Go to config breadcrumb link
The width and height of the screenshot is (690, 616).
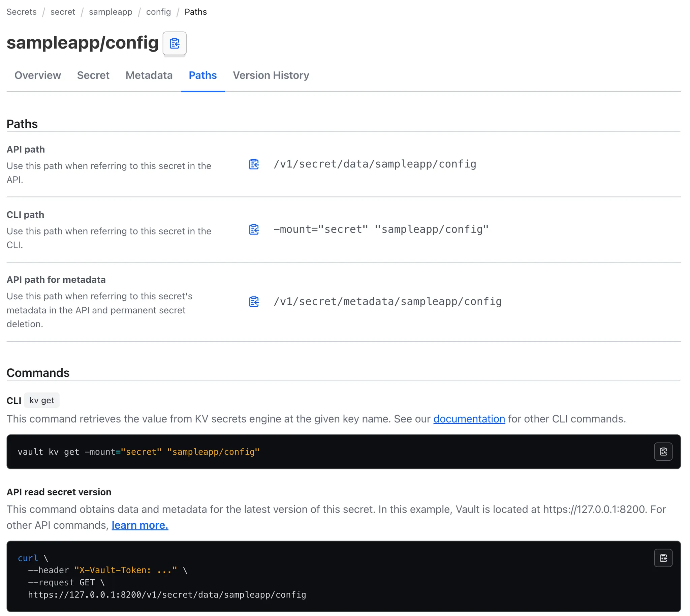(158, 12)
